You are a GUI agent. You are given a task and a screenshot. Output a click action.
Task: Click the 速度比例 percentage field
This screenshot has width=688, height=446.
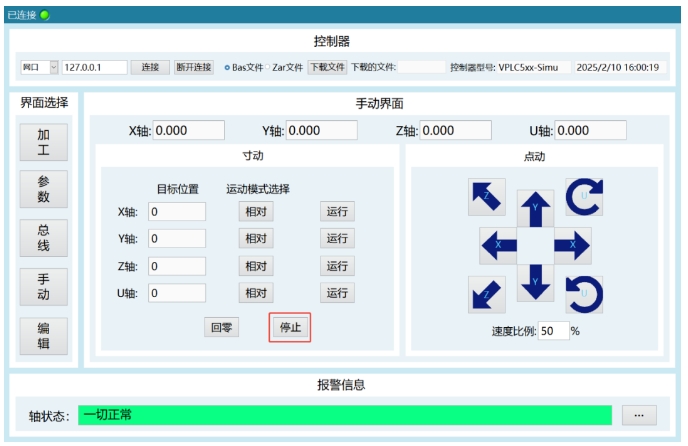[x=554, y=331]
